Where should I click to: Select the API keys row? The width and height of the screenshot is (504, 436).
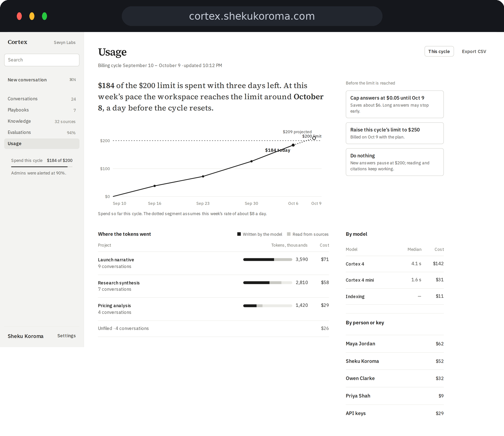[x=395, y=413]
